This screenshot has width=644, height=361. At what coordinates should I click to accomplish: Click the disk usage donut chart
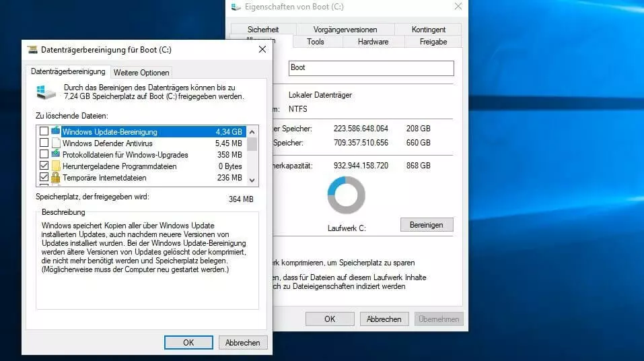click(347, 195)
